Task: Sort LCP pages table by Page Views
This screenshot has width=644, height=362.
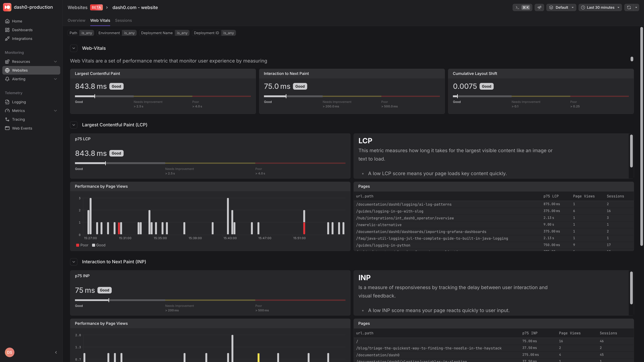Action: tap(584, 196)
